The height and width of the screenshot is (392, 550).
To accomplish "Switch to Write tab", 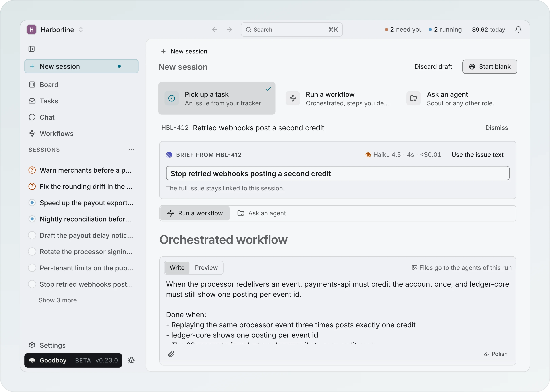I will pos(177,268).
